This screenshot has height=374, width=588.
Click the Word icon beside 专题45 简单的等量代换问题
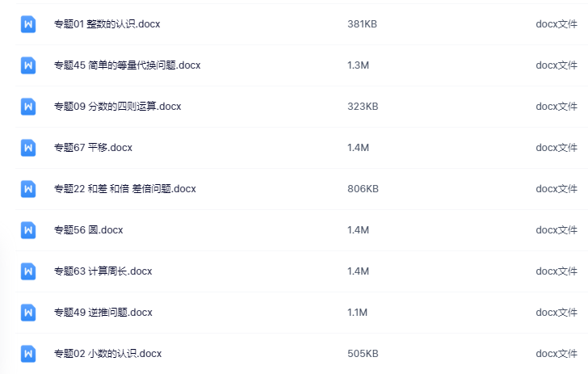tap(28, 65)
